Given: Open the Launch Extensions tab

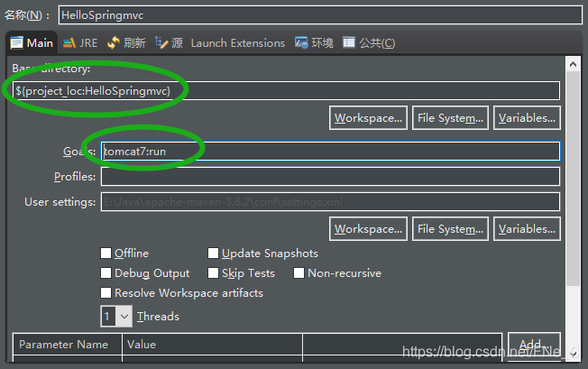Looking at the screenshot, I should pos(238,43).
